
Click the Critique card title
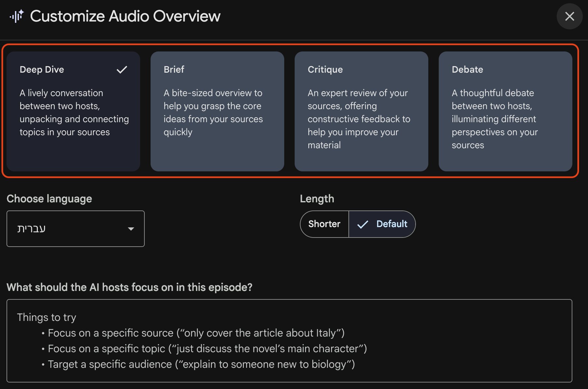tap(325, 69)
